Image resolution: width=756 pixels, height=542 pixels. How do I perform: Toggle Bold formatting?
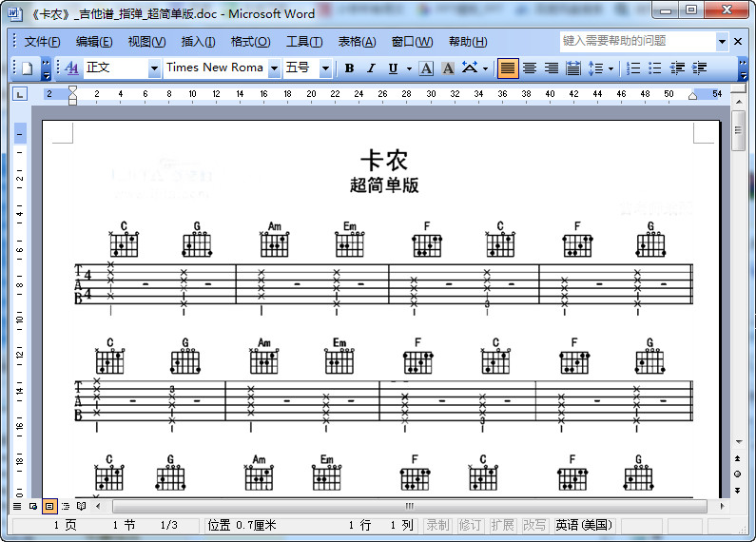coord(350,68)
